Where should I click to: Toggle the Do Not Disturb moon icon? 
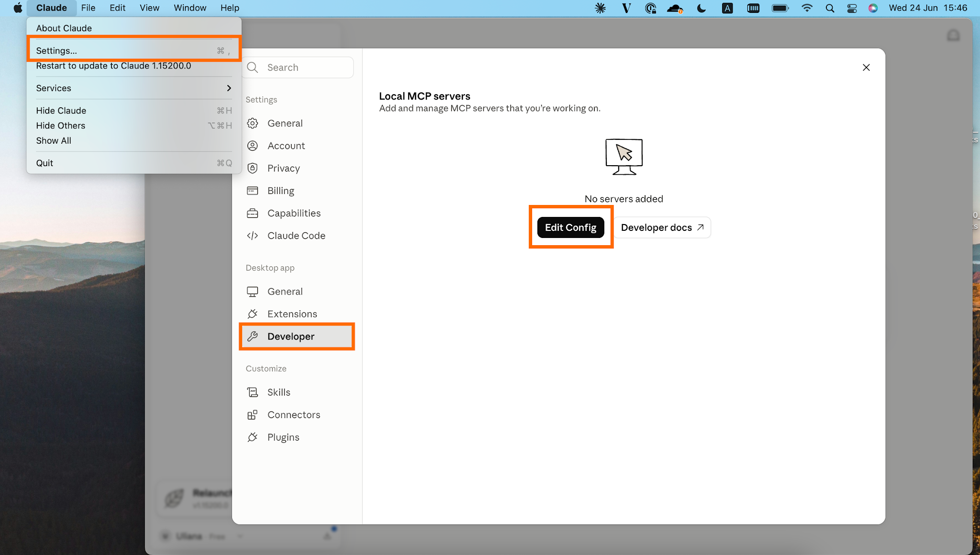coord(702,8)
